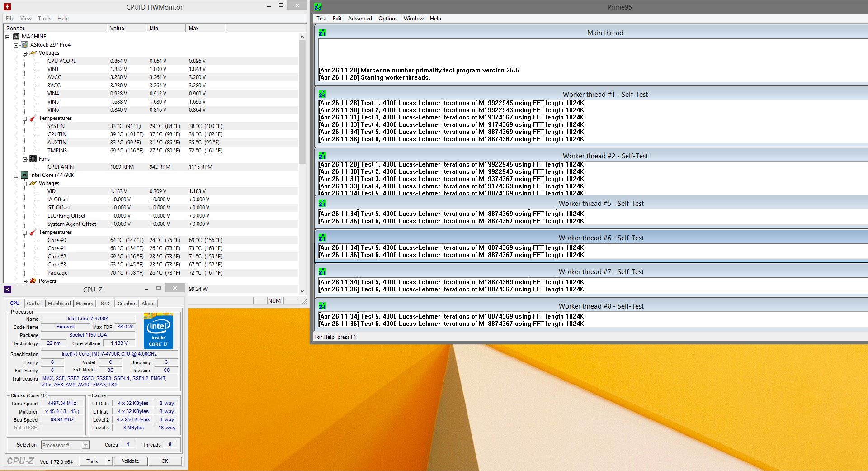Viewport: 868px width, 471px height.
Task: Click the MACHINE computer icon in the sensor tree
Action: pyautogui.click(x=16, y=37)
